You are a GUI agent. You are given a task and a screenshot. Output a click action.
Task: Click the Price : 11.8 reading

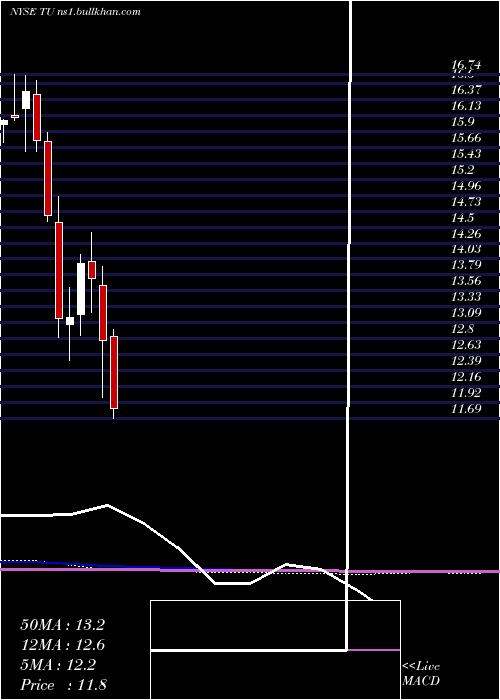(63, 685)
